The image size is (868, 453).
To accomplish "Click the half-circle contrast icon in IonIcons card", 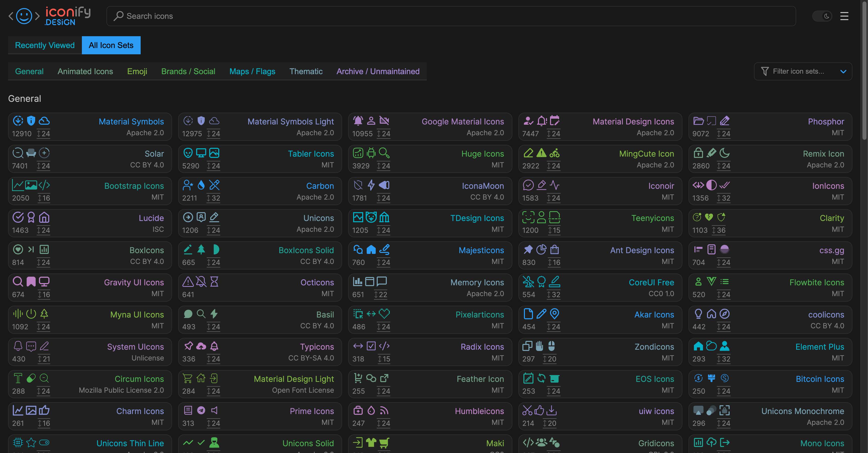I will click(x=711, y=185).
